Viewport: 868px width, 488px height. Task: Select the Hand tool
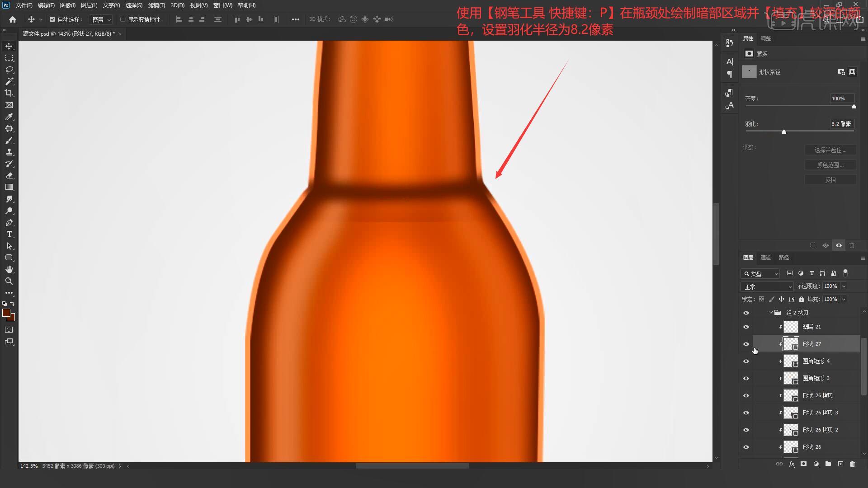[x=9, y=270]
